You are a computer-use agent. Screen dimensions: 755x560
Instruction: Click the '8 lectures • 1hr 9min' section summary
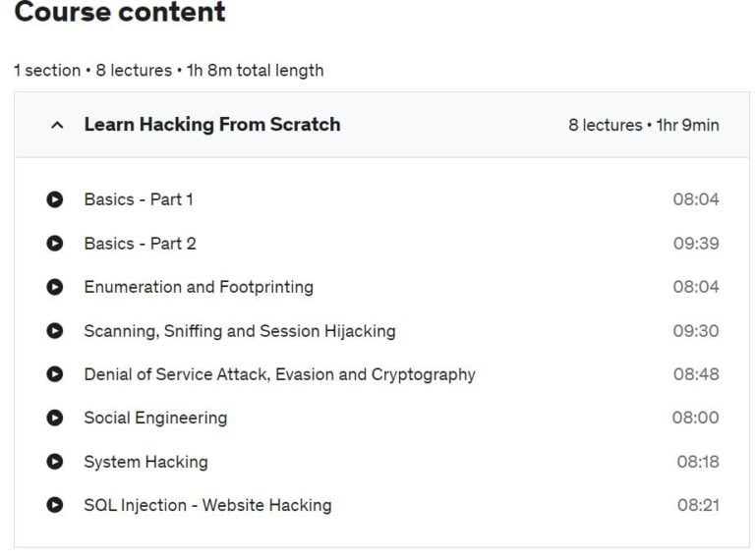(x=643, y=125)
